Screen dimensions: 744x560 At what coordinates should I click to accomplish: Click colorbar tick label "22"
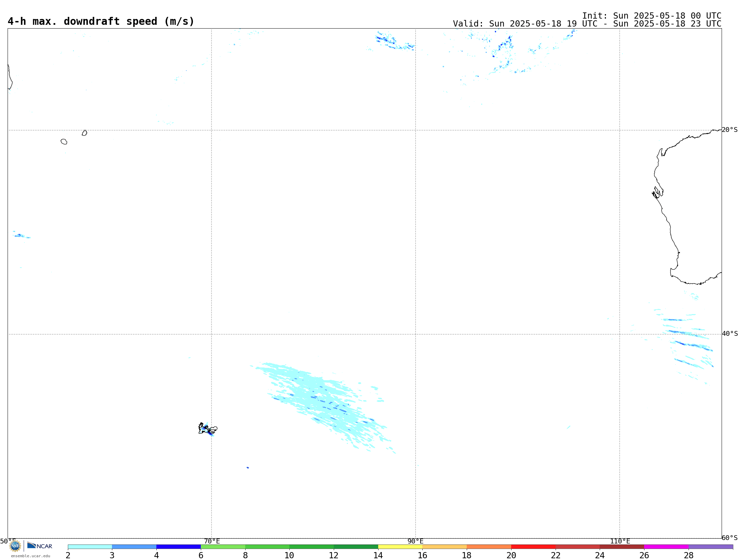[556, 555]
